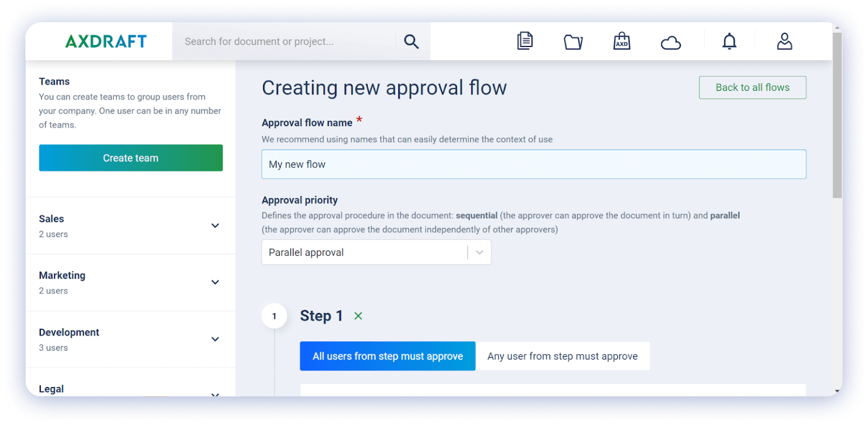Viewport: 868px width, 425px height.
Task: Open notifications bell icon
Action: 729,41
